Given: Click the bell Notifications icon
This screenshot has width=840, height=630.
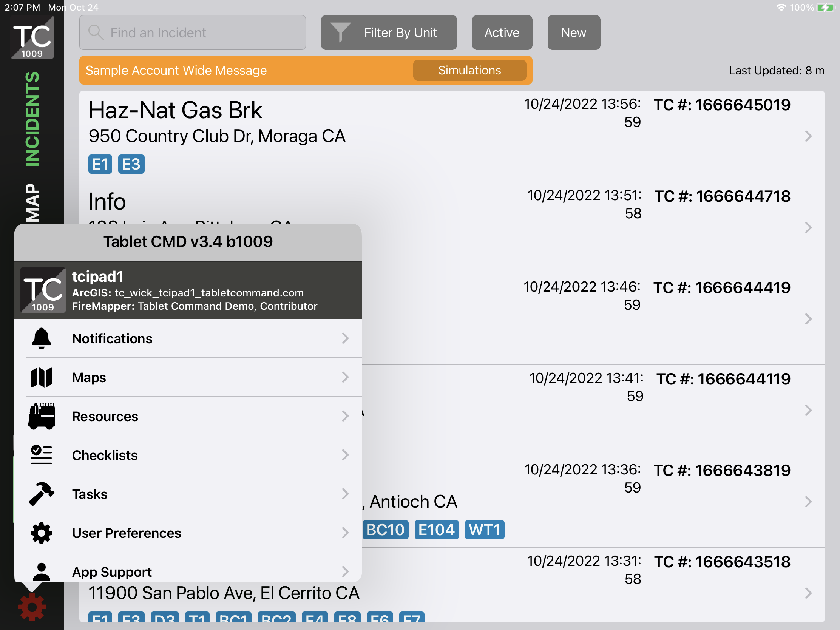Looking at the screenshot, I should click(x=42, y=338).
